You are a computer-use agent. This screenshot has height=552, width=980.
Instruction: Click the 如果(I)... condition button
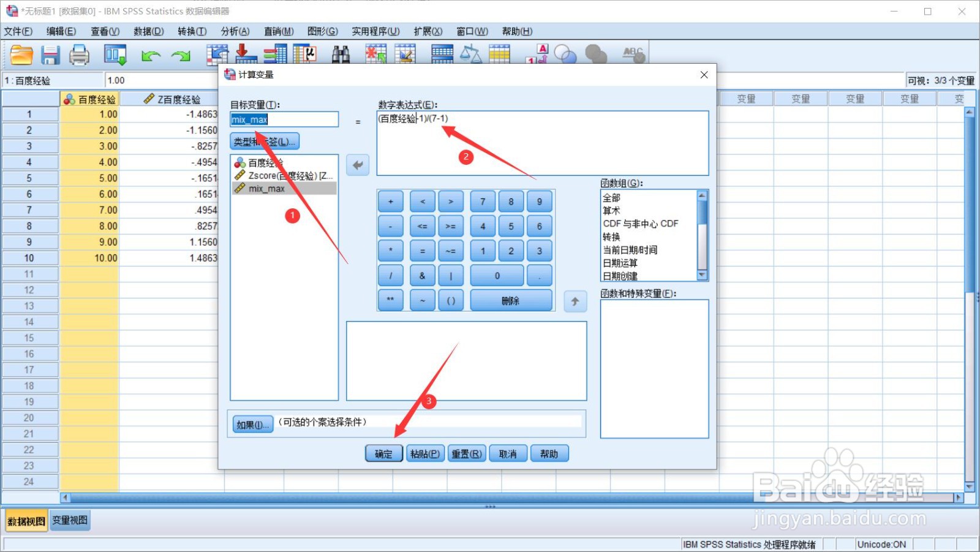point(252,425)
